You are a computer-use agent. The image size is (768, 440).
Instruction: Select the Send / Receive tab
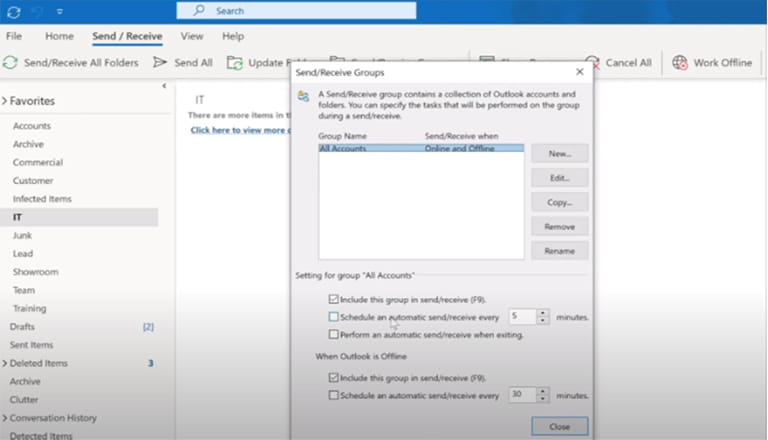[x=127, y=36]
